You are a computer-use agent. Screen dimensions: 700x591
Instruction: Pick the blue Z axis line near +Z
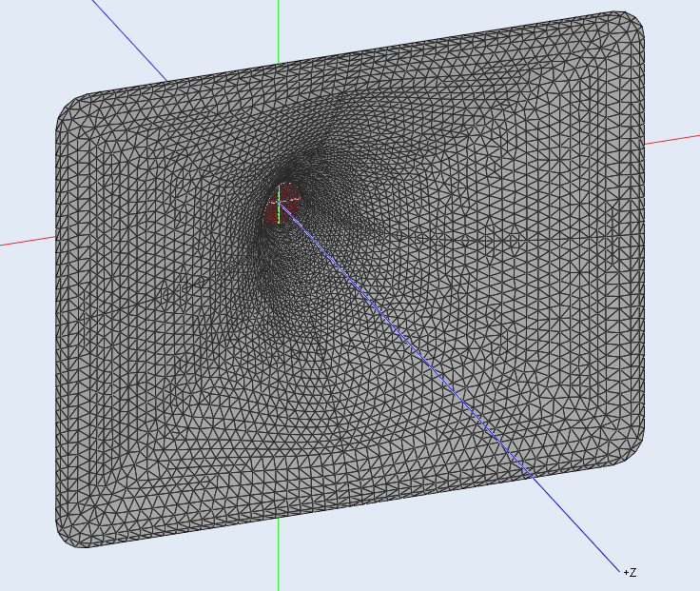(x=575, y=522)
